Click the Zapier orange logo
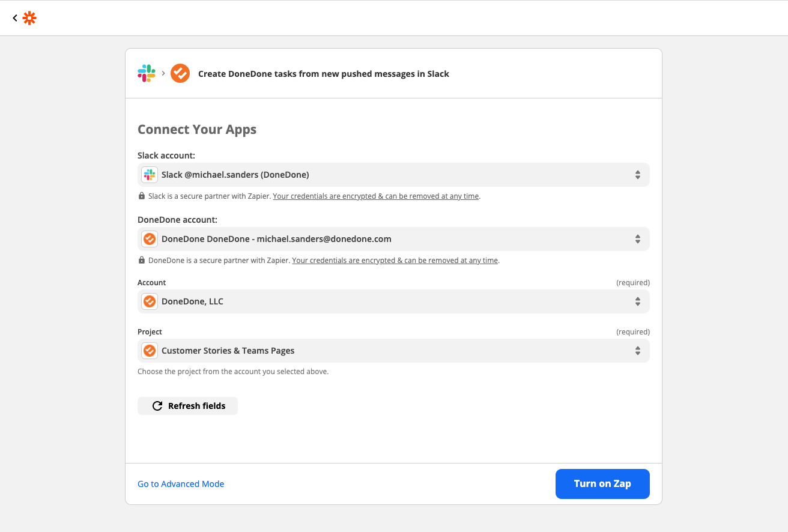The image size is (788, 532). pos(29,18)
